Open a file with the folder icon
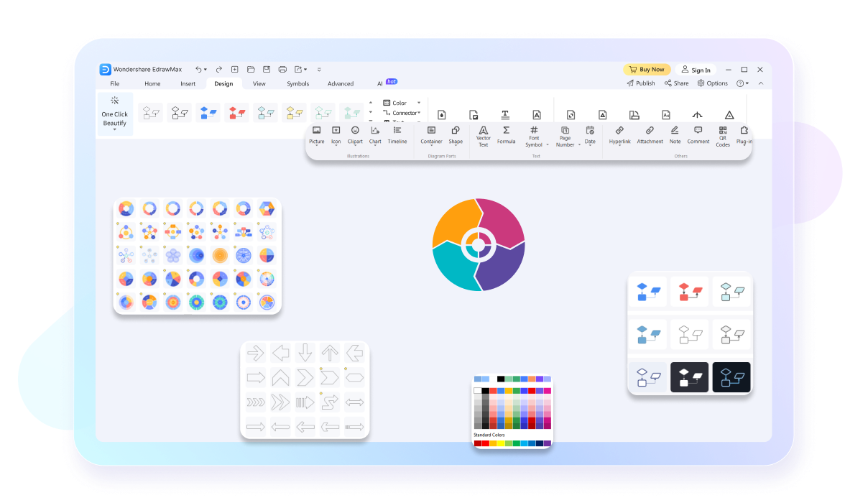This screenshot has width=868, height=503. click(251, 69)
